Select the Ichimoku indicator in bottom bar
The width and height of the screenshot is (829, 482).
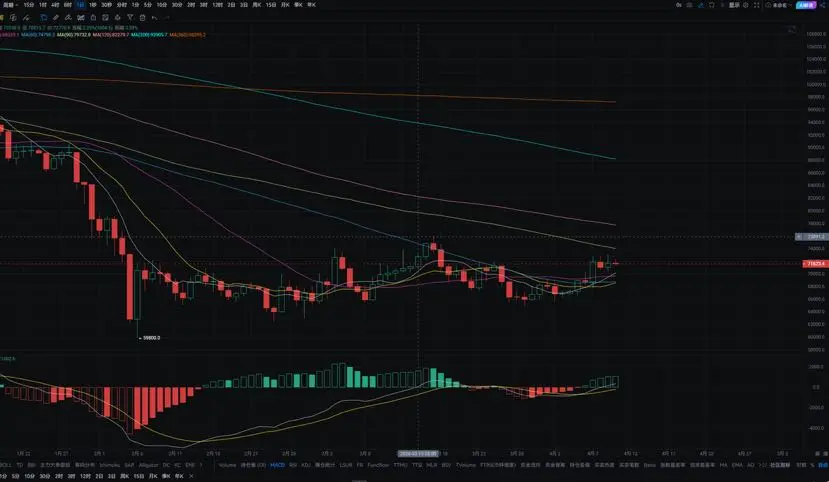click(x=110, y=465)
